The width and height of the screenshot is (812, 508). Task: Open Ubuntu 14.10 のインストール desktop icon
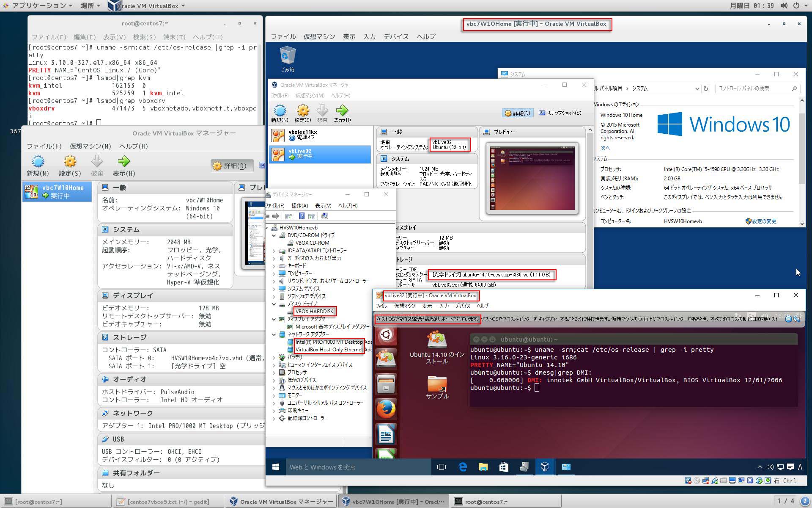pyautogui.click(x=437, y=348)
